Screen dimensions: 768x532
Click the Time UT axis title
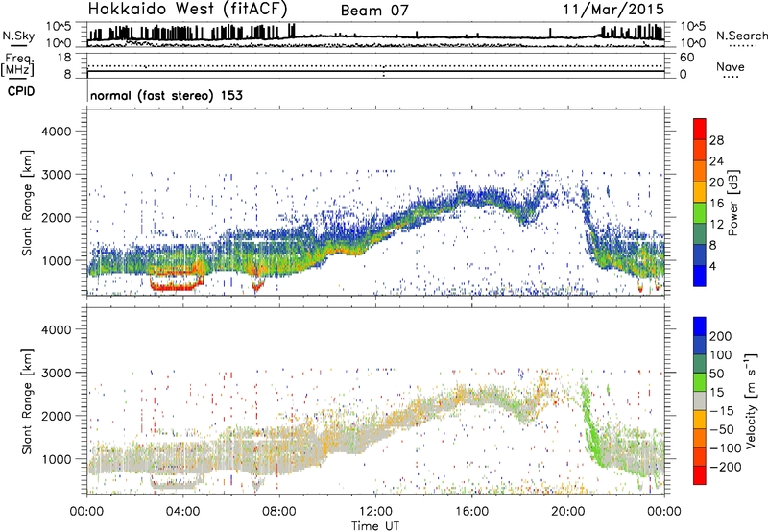click(375, 526)
